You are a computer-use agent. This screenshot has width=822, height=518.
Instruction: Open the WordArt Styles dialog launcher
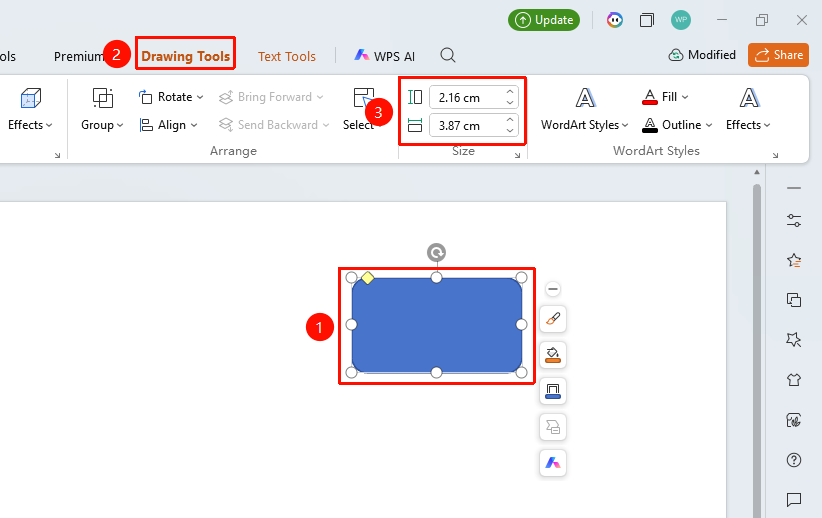[x=775, y=155]
